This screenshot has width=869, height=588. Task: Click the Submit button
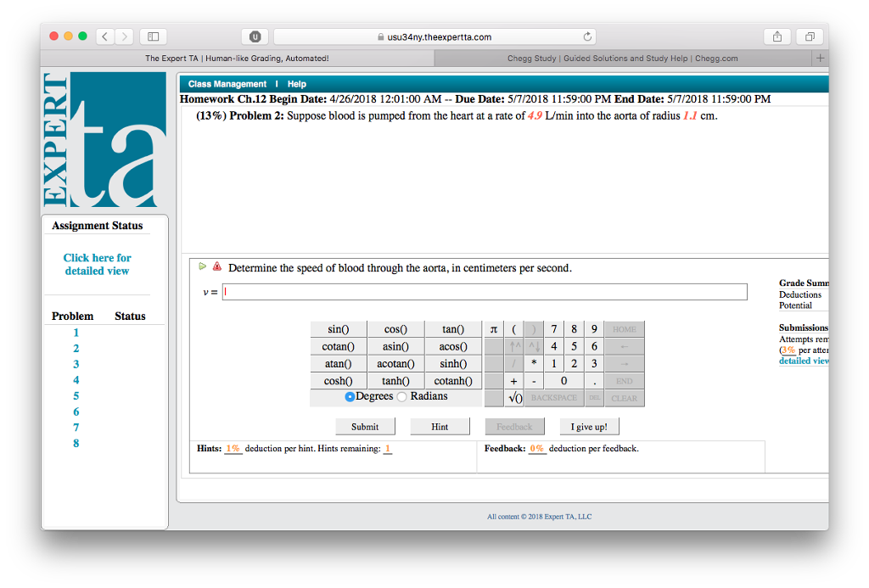click(x=365, y=426)
